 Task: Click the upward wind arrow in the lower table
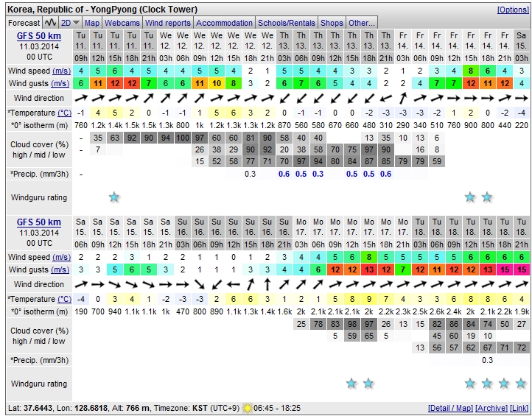click(267, 284)
